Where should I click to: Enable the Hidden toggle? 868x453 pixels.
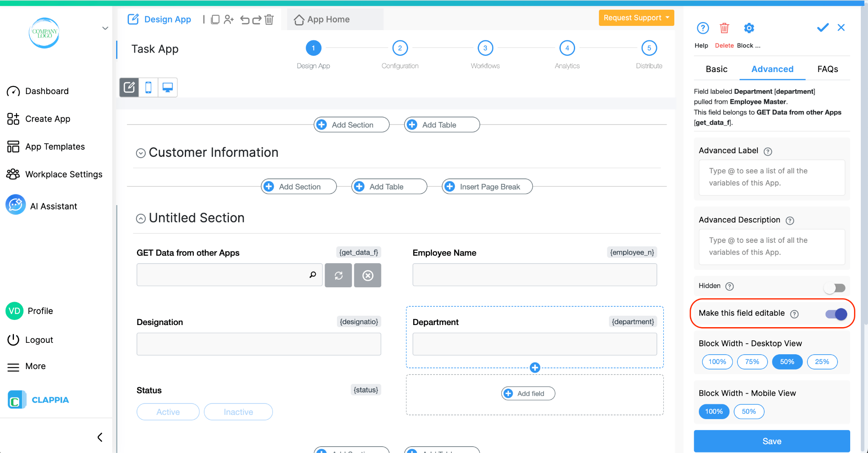pos(835,288)
